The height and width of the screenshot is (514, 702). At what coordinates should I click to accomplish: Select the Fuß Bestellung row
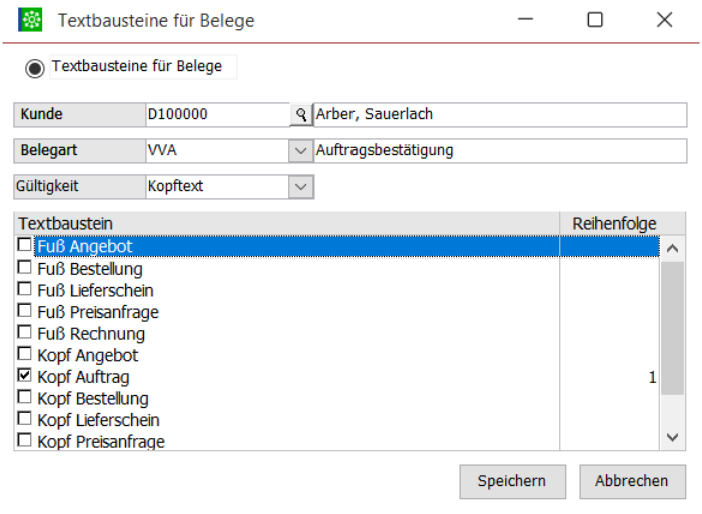90,269
